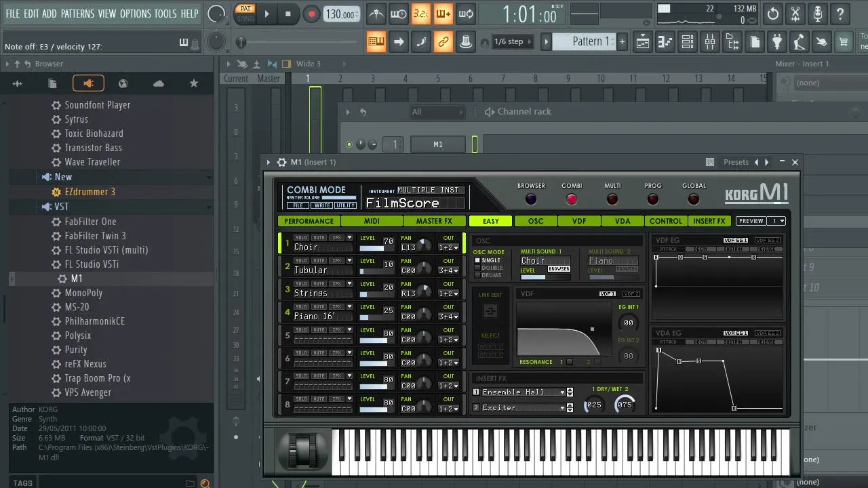Viewport: 868px width, 488px height.
Task: Click the star favorites icon in Browser
Action: pos(194,83)
